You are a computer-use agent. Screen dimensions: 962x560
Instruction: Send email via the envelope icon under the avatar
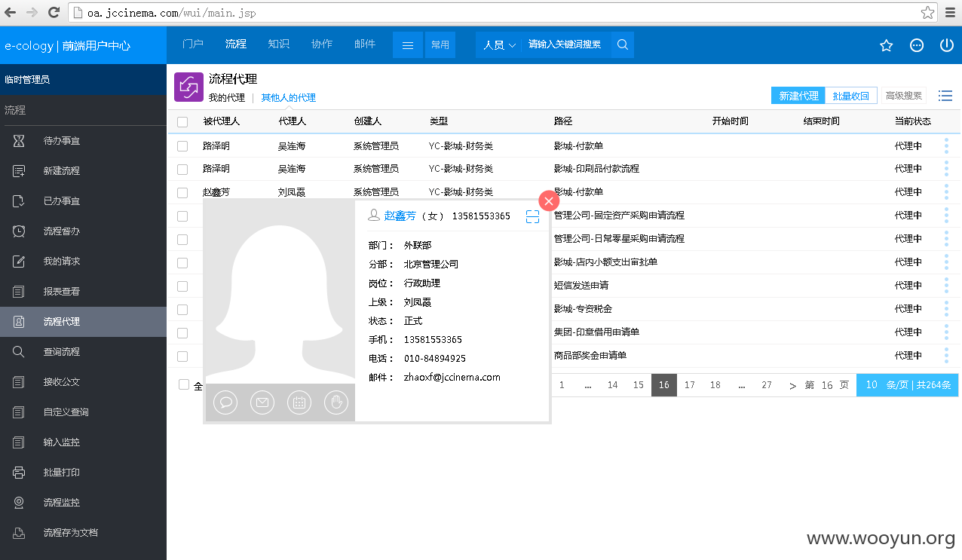(x=262, y=402)
